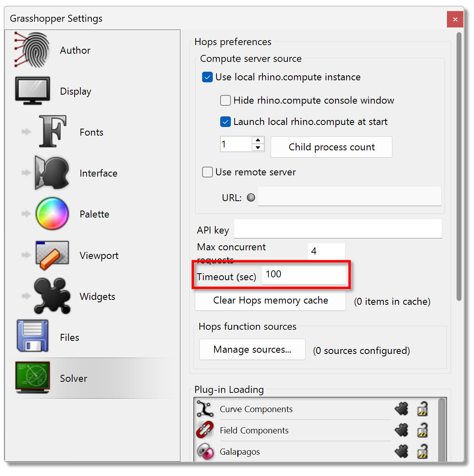Expand the Widgets sub-category arrow
The image size is (474, 476).
[x=26, y=296]
